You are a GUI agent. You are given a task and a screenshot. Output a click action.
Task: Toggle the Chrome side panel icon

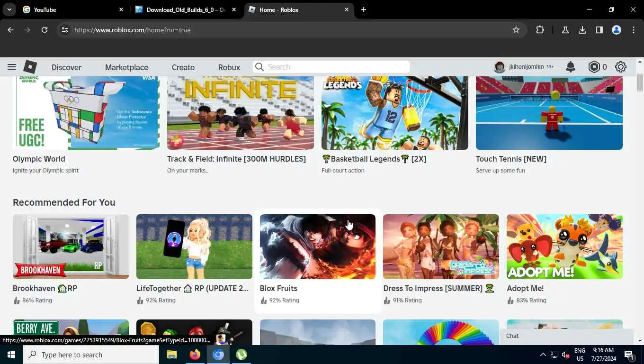(x=599, y=30)
